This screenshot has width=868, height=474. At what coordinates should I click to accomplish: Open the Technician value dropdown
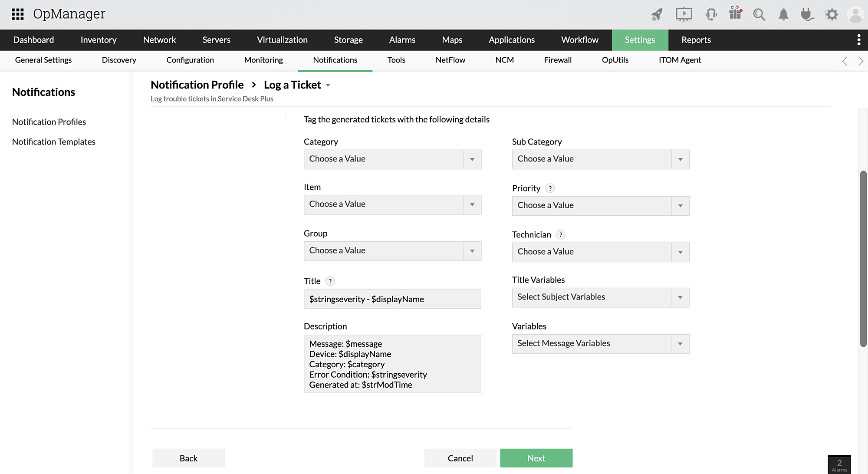click(600, 252)
